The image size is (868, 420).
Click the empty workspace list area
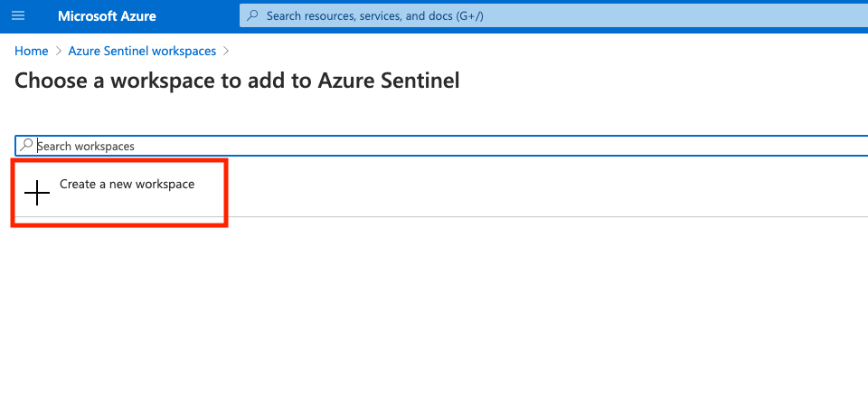(x=434, y=317)
